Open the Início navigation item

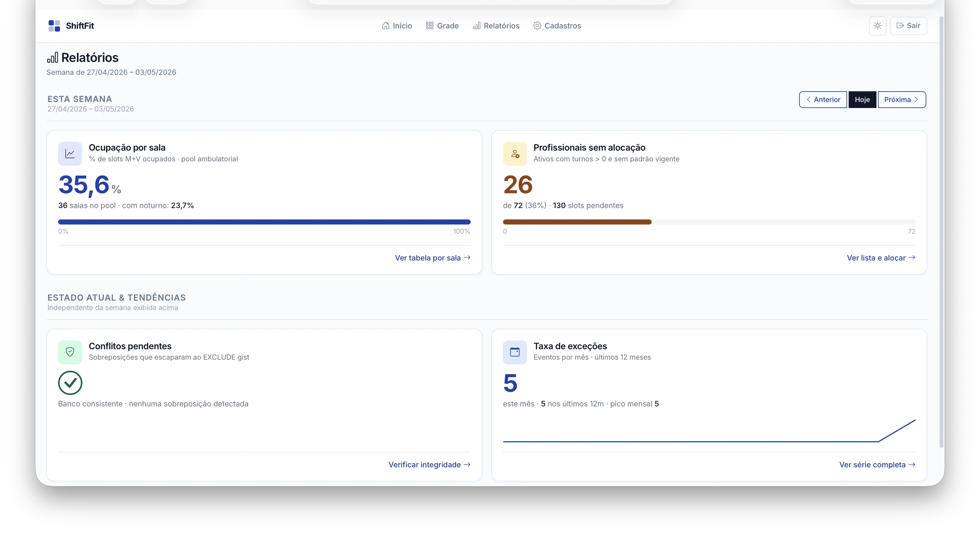397,26
